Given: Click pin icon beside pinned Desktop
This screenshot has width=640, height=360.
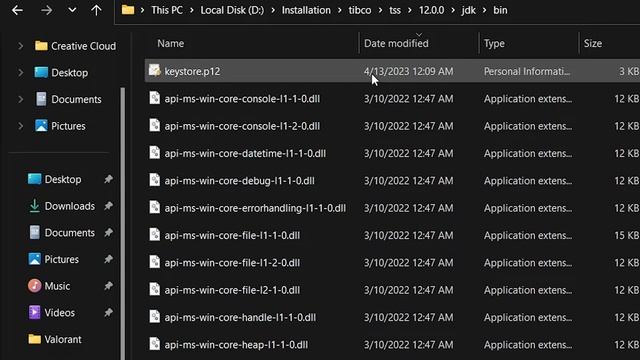Looking at the screenshot, I should [x=108, y=179].
